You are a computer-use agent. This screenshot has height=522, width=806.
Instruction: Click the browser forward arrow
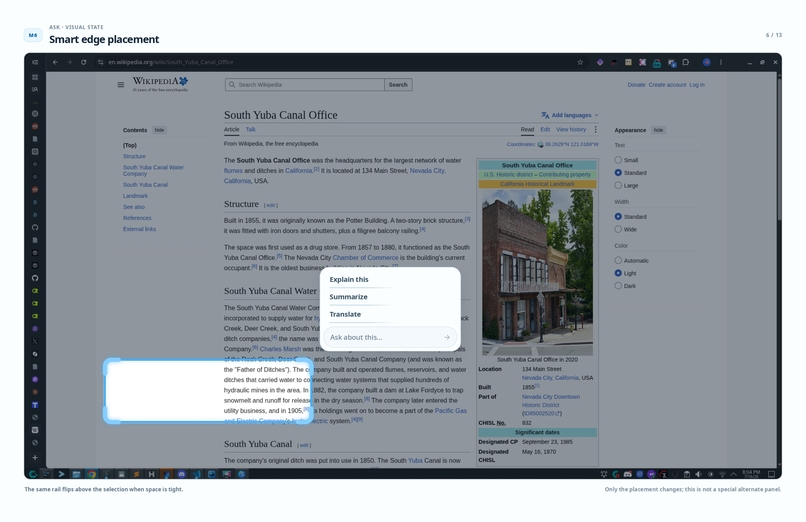(x=69, y=62)
